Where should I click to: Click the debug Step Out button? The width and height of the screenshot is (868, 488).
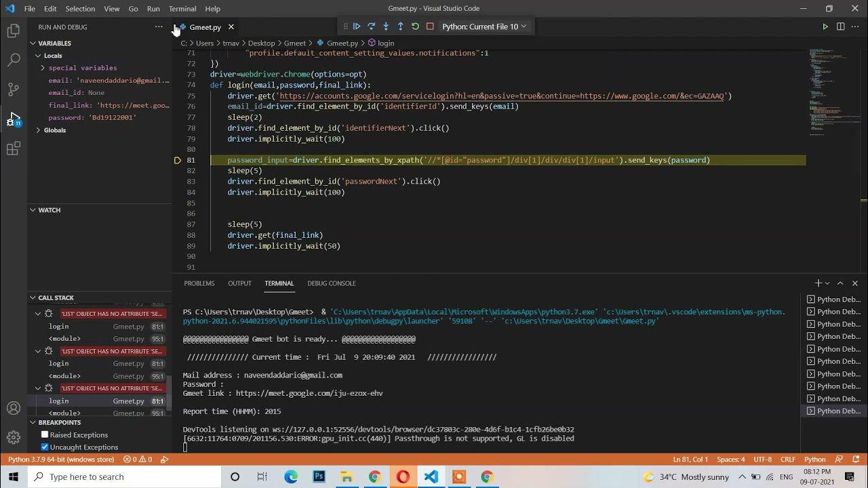pyautogui.click(x=400, y=26)
